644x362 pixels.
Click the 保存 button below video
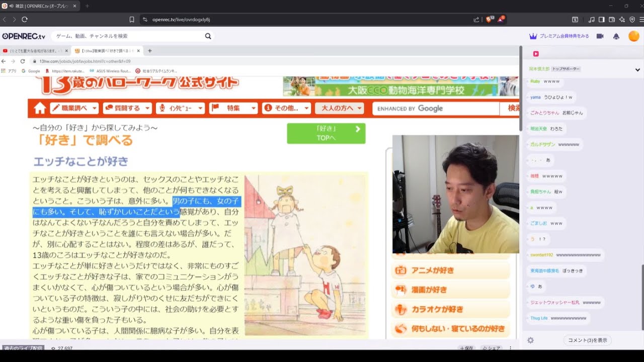466,348
